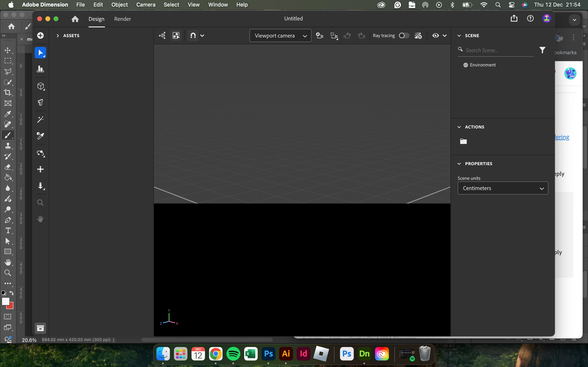Toggle the render preview settings icon
This screenshot has width=588, height=367.
(x=418, y=36)
